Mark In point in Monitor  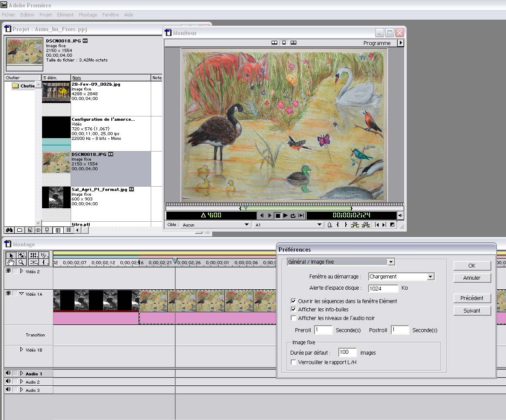pyautogui.click(x=337, y=225)
